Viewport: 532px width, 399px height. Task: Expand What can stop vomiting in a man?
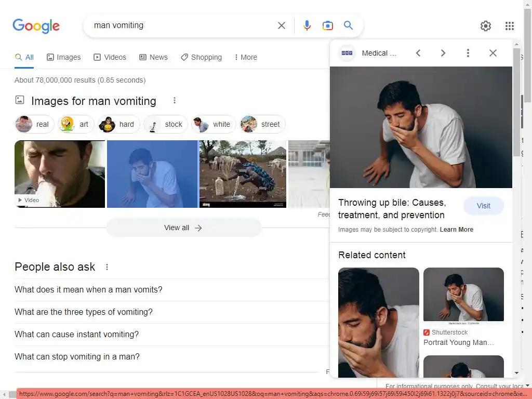pos(171,357)
